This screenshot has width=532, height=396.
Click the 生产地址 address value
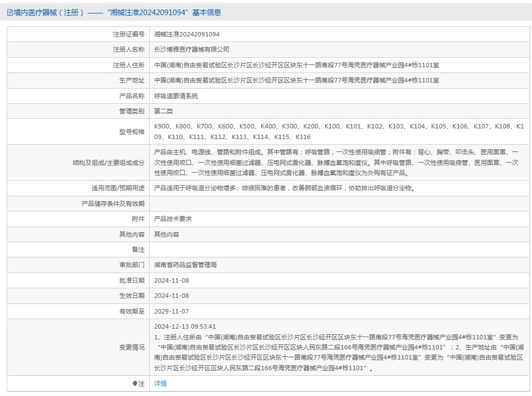pyautogui.click(x=297, y=80)
